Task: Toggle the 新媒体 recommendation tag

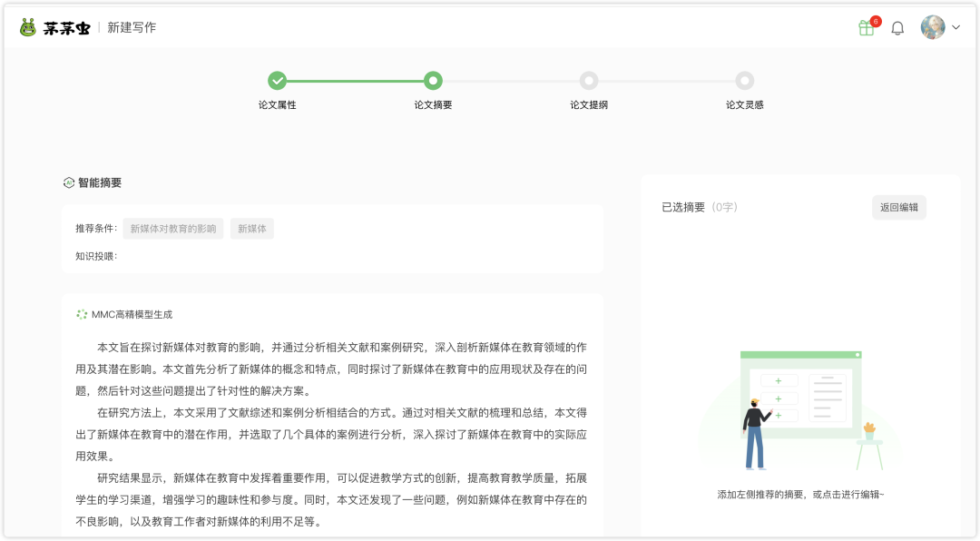Action: click(251, 228)
